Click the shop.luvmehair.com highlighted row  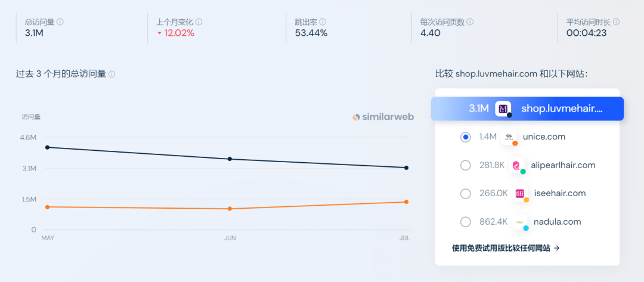(527, 109)
